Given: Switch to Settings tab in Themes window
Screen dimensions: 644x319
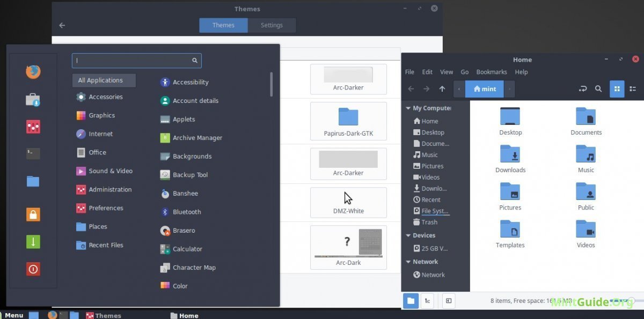Looking at the screenshot, I should click(272, 25).
